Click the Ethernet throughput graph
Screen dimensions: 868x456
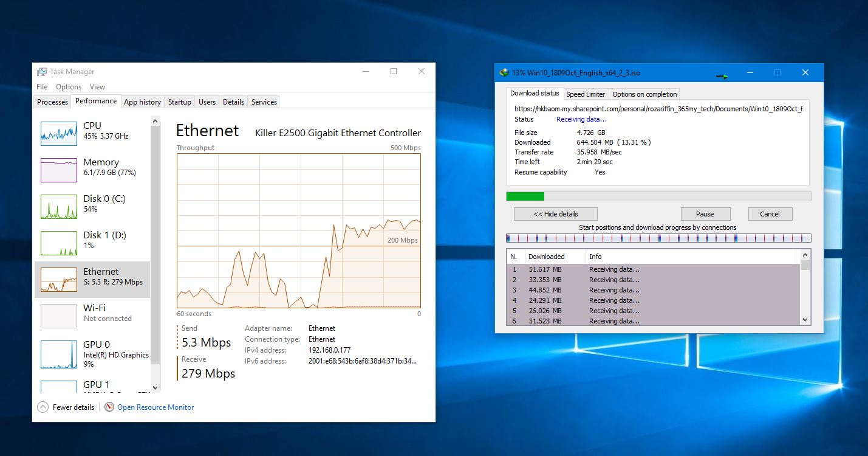(299, 230)
